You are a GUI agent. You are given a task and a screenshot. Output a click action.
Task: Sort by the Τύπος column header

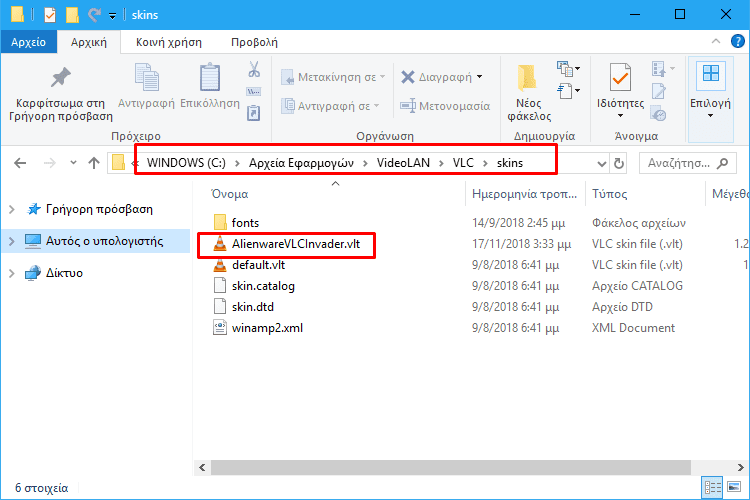click(609, 194)
